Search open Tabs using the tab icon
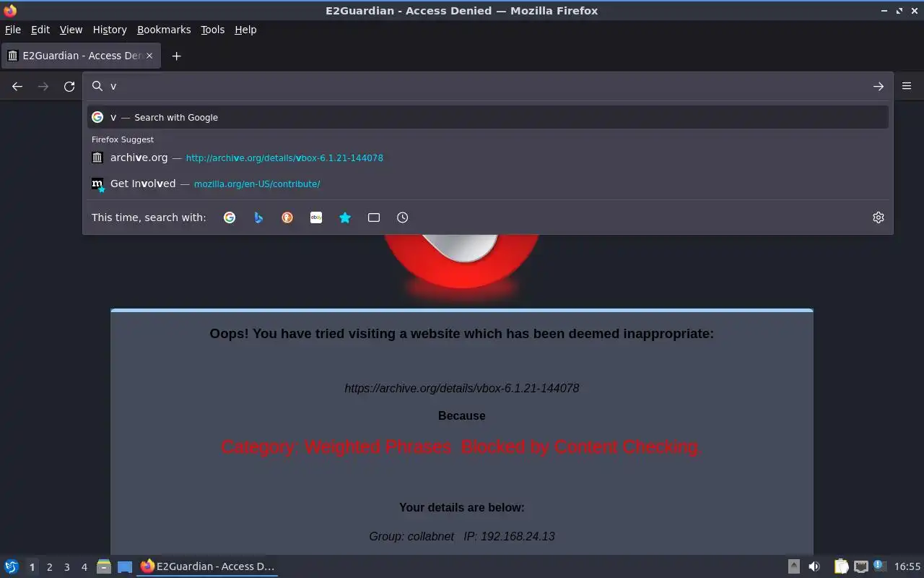 (374, 217)
